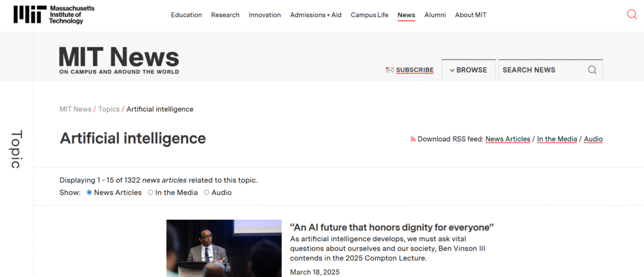Go to Admissions + Aid menu item
This screenshot has width=644, height=277.
point(316,15)
